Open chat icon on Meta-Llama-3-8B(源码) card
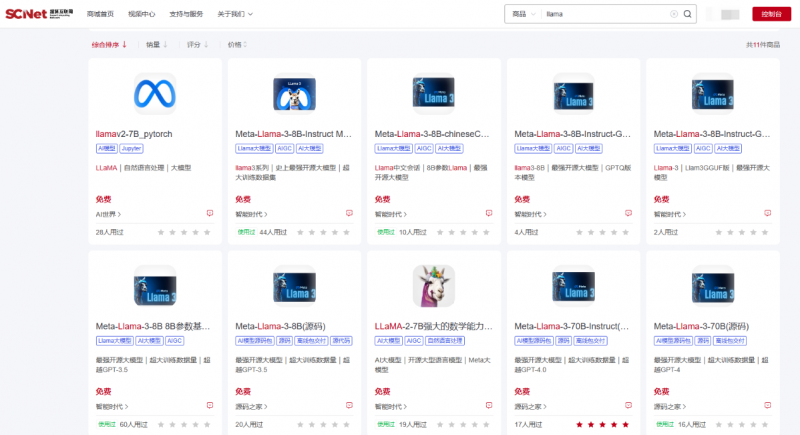 (x=349, y=405)
